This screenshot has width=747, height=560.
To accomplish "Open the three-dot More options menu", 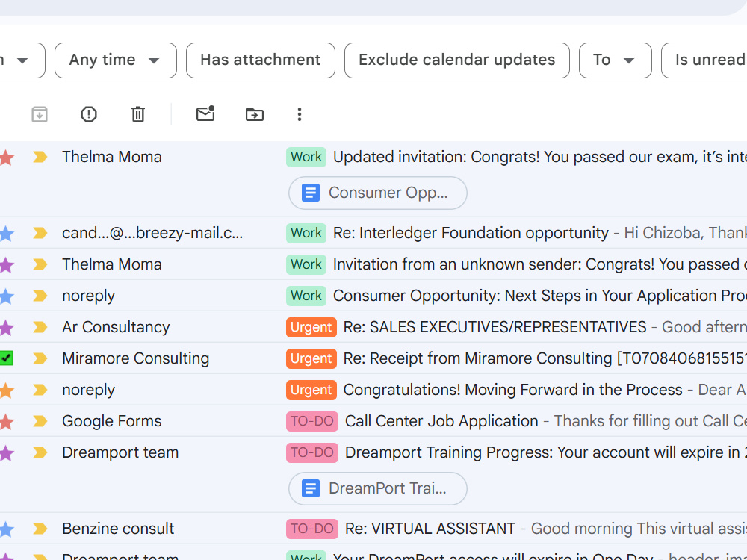I will [x=300, y=114].
